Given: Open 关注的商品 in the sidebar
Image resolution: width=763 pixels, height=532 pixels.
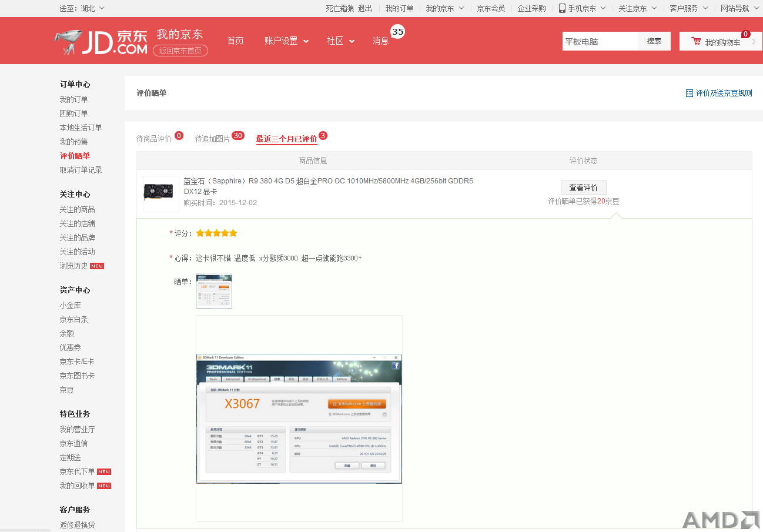Looking at the screenshot, I should click(x=77, y=209).
